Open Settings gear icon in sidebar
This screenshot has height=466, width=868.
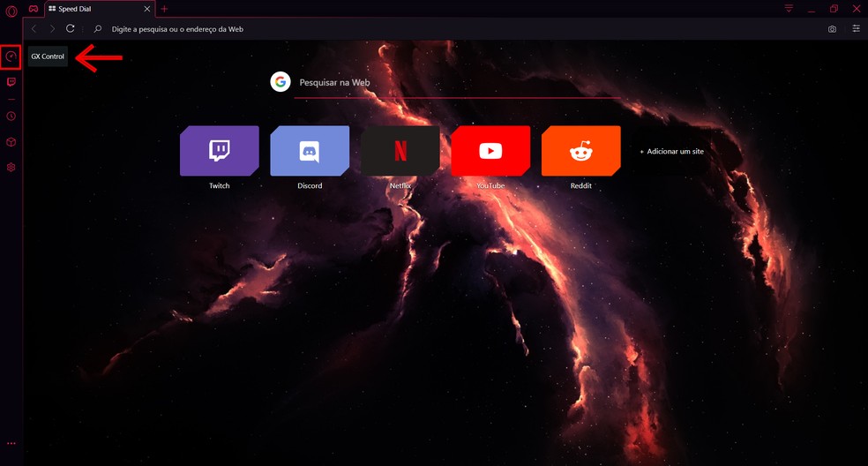pyautogui.click(x=11, y=168)
